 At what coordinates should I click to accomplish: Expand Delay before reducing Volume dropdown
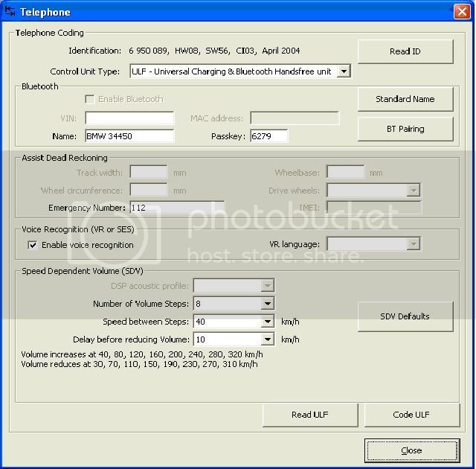[x=268, y=339]
